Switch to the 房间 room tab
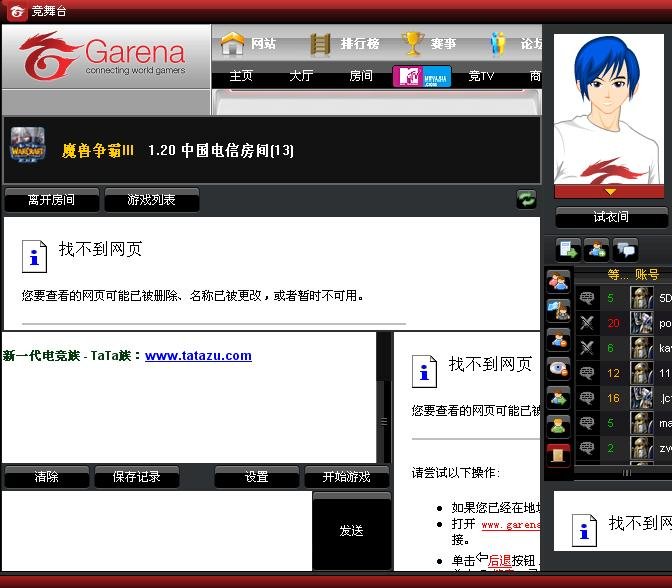 click(361, 76)
